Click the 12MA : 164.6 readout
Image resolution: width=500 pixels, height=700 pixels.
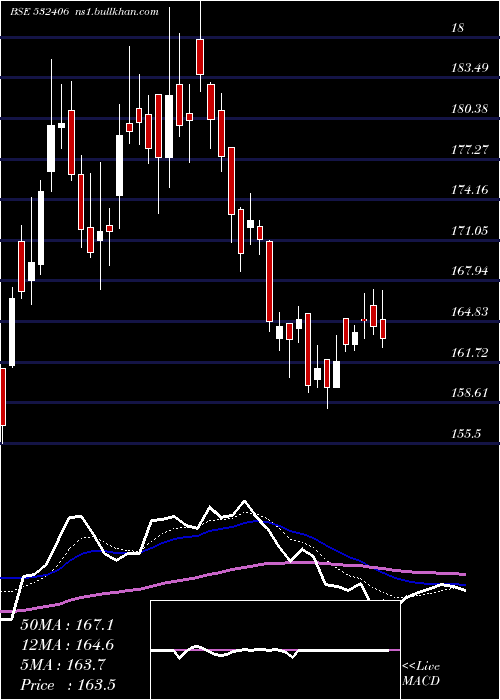[x=67, y=645]
